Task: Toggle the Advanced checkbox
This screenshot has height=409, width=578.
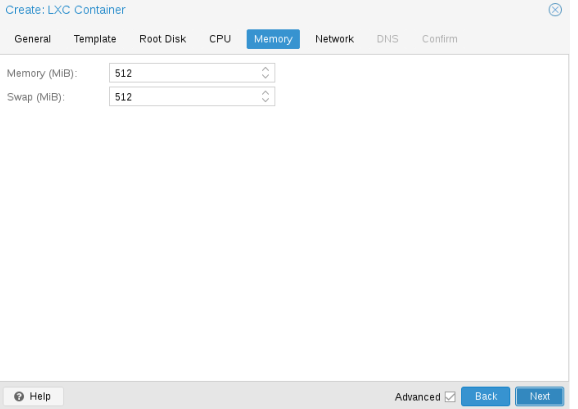Action: click(450, 397)
